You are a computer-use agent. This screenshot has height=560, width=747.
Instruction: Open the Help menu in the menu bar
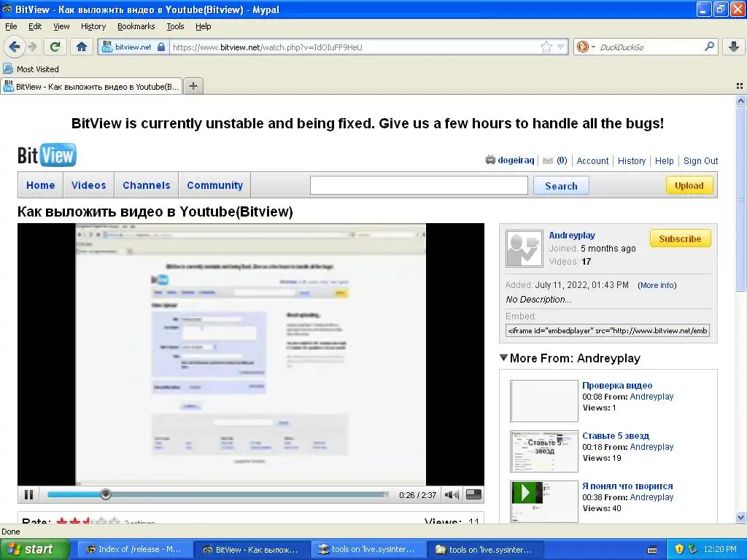point(203,26)
